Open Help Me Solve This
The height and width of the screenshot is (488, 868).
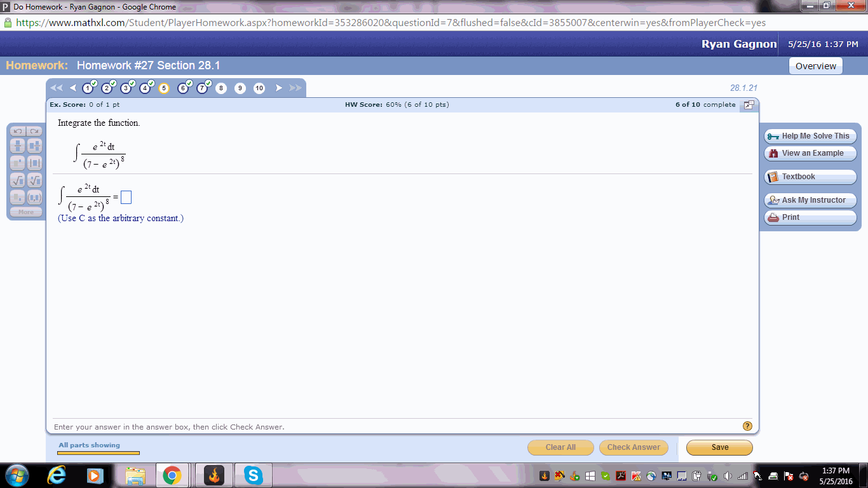click(810, 136)
